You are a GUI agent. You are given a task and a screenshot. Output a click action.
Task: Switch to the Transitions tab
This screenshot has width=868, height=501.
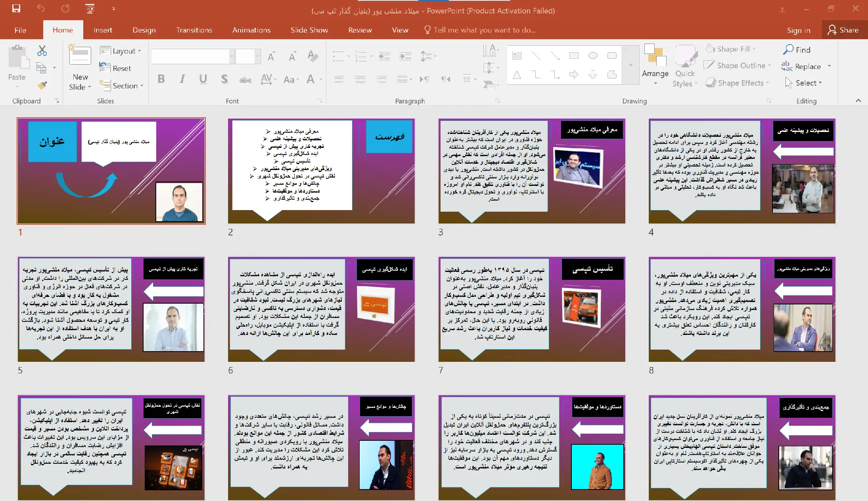pos(194,30)
